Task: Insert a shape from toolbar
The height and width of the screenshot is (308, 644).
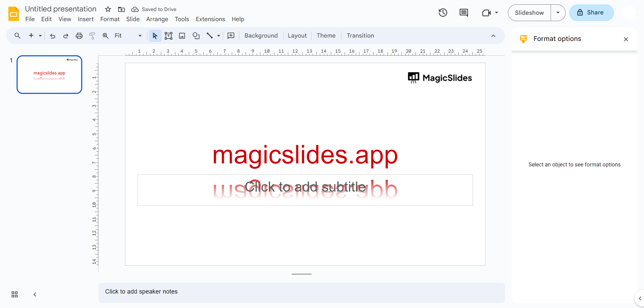Action: (x=196, y=36)
